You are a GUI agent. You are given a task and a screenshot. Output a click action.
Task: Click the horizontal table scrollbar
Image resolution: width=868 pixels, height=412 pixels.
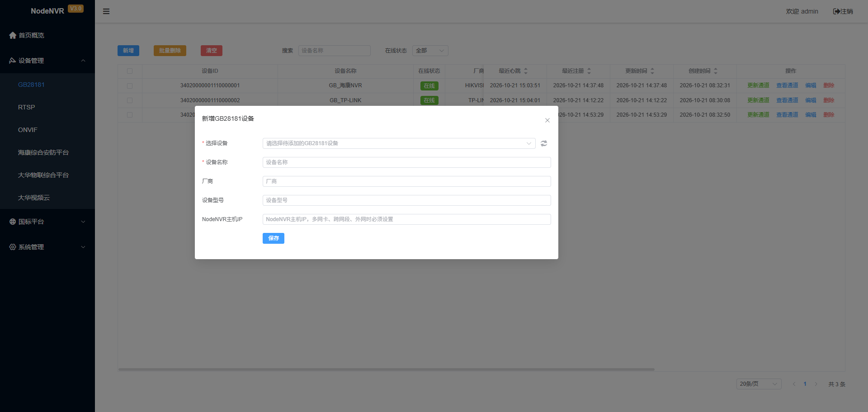[387, 369]
